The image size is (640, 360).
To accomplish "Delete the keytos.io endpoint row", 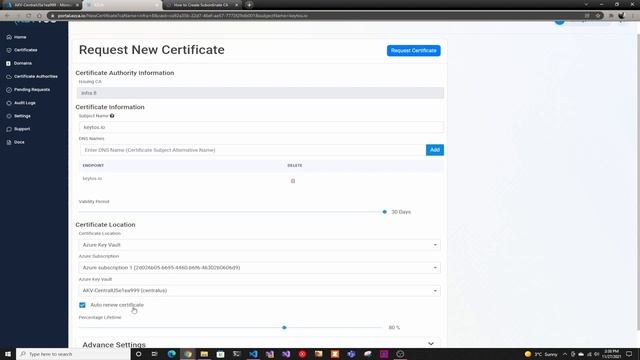I will tap(293, 181).
